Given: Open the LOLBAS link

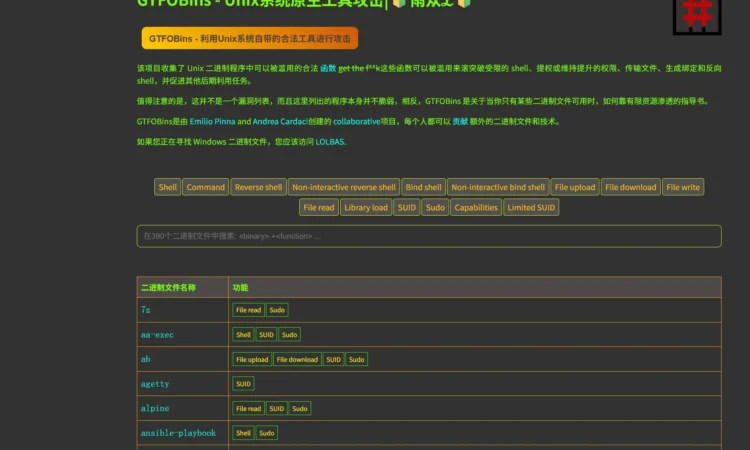Looking at the screenshot, I should pyautogui.click(x=330, y=142).
